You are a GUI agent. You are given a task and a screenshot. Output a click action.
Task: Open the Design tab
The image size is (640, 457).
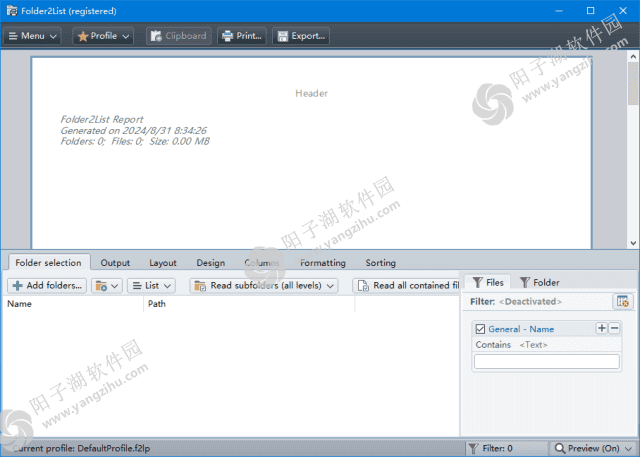coord(211,263)
